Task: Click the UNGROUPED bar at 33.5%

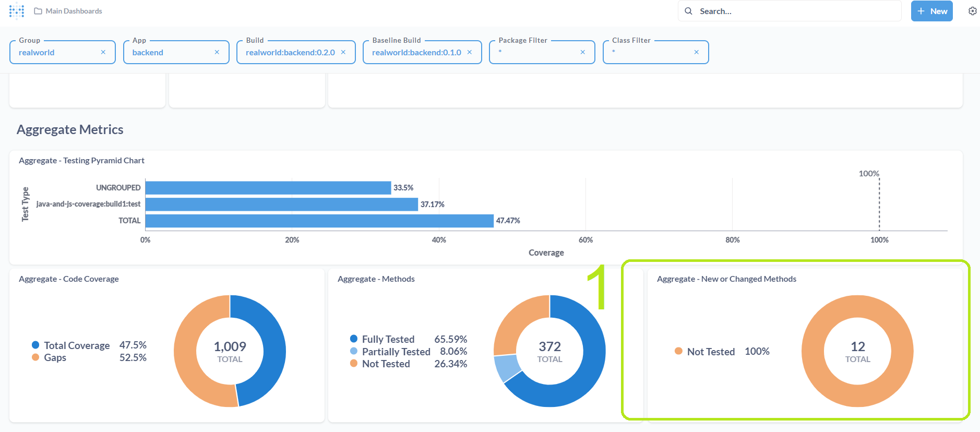Action: (x=268, y=188)
